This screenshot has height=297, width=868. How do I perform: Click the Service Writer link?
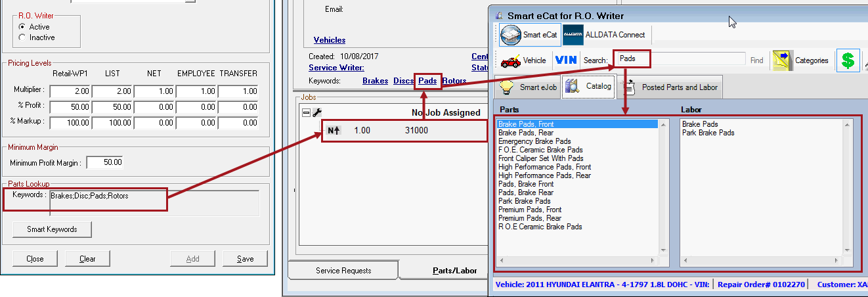(336, 67)
